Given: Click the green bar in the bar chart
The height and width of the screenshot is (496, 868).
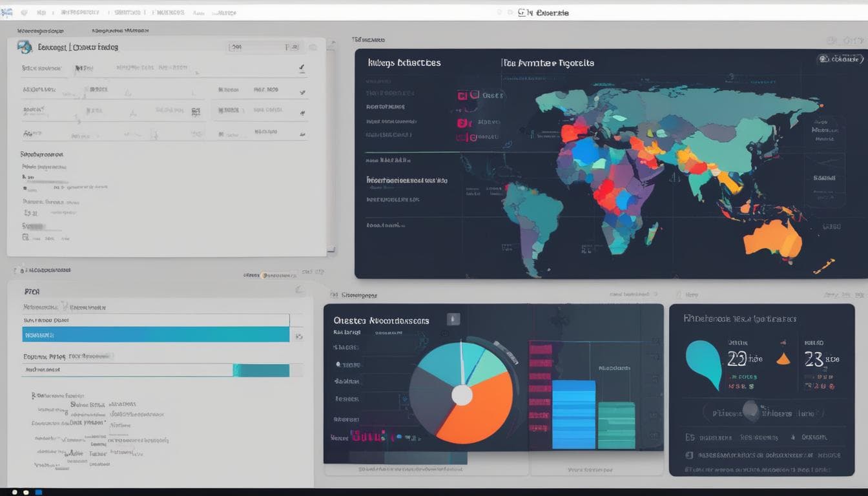Looking at the screenshot, I should pyautogui.click(x=616, y=425).
